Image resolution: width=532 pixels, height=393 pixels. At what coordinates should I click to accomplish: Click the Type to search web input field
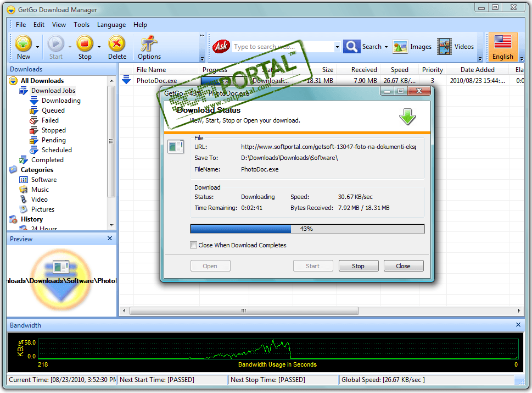pyautogui.click(x=283, y=47)
